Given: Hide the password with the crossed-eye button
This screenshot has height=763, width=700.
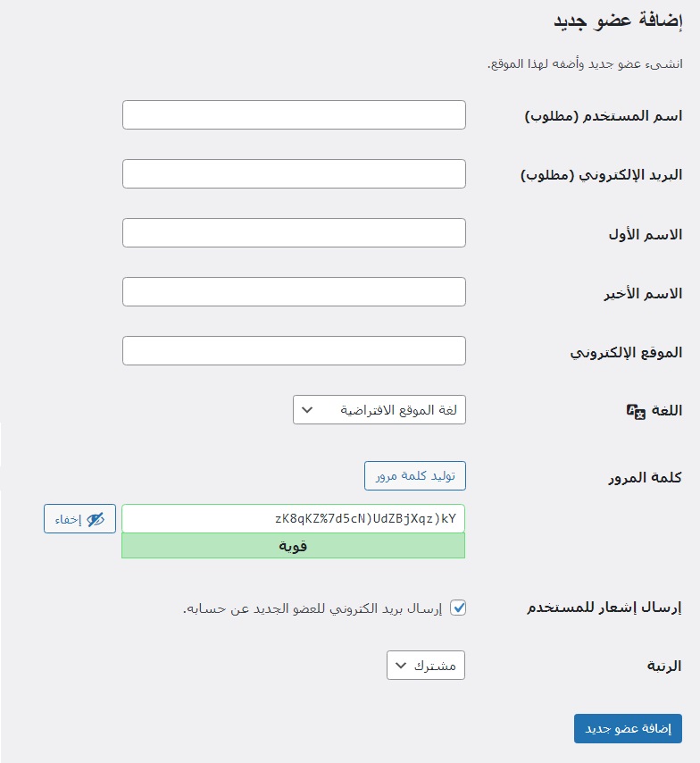Looking at the screenshot, I should point(80,519).
